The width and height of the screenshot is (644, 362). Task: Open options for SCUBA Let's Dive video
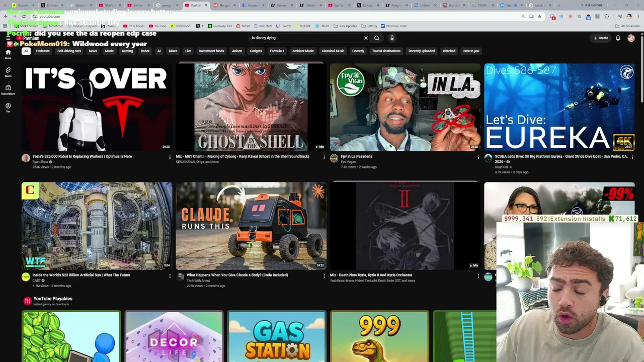pos(632,157)
